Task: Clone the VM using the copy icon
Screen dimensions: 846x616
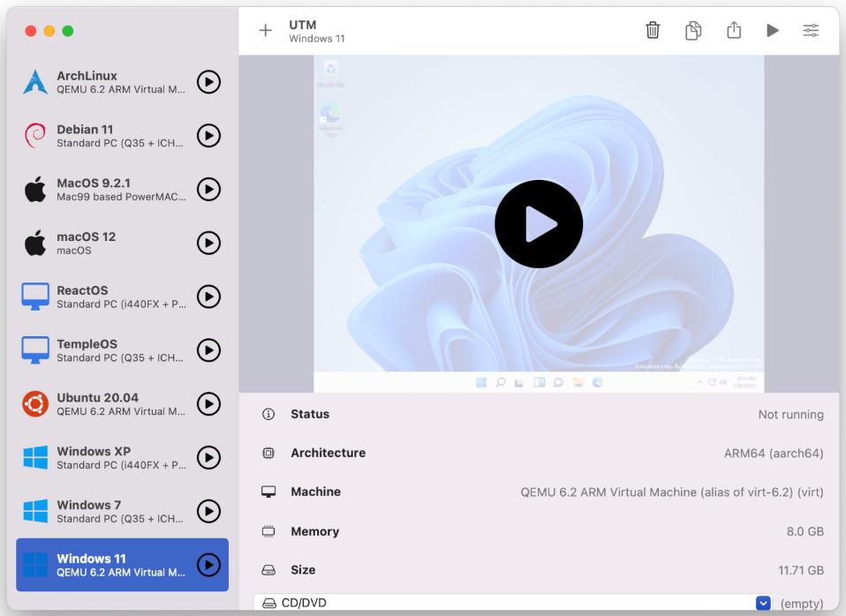Action: 693,31
